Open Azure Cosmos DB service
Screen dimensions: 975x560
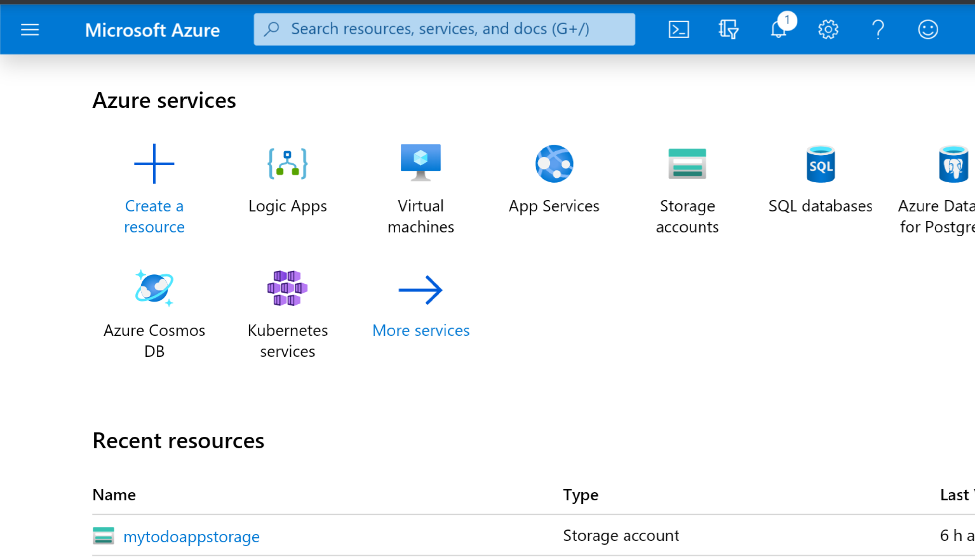[154, 288]
